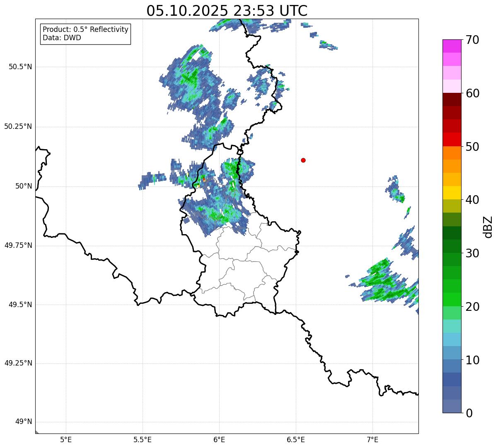The width and height of the screenshot is (498, 448).
Task: Select the 70 label on the colorbar
Action: point(472,40)
